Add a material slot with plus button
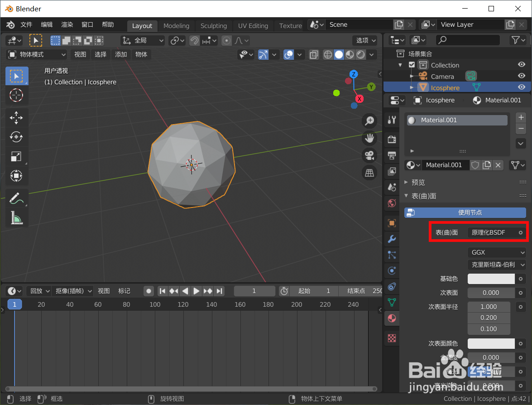Image resolution: width=532 pixels, height=405 pixels. click(x=521, y=117)
